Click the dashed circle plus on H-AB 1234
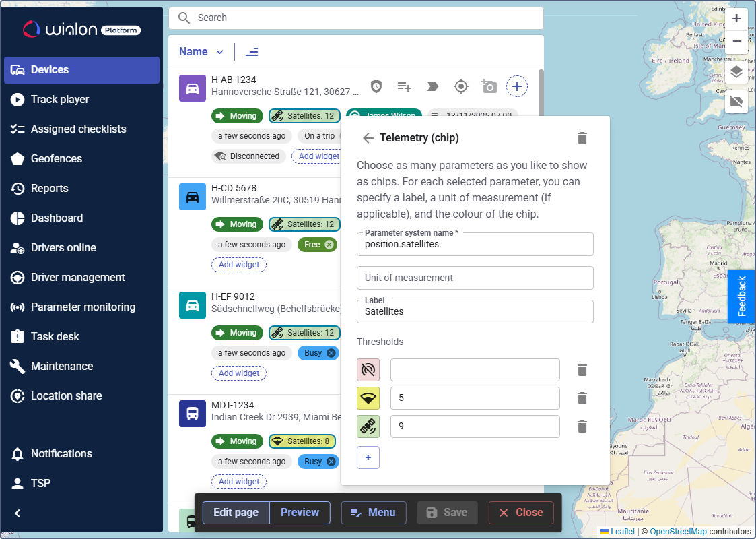The width and height of the screenshot is (756, 539). (x=516, y=86)
